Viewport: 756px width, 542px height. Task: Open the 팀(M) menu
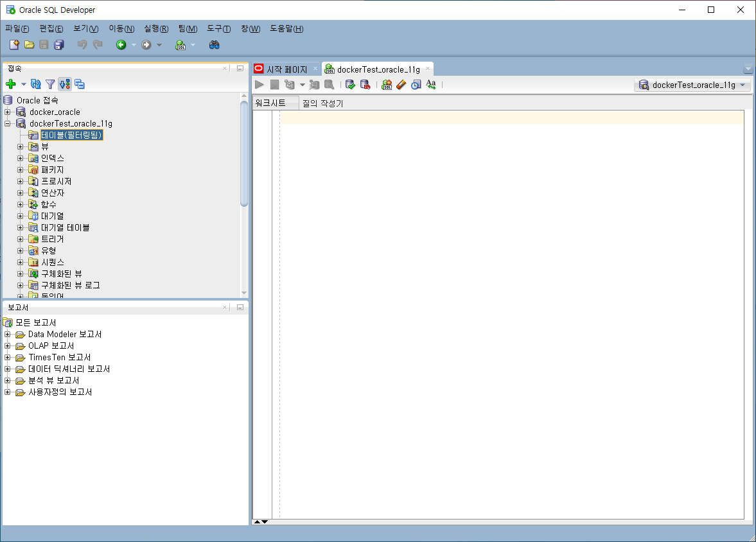(x=188, y=29)
